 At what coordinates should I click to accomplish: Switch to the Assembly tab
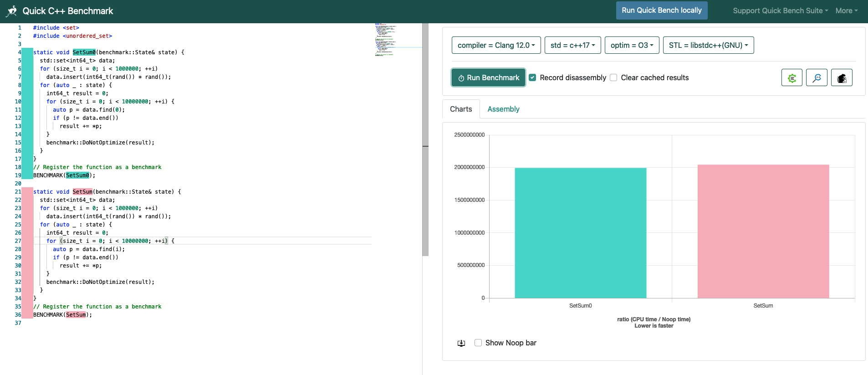click(x=503, y=109)
